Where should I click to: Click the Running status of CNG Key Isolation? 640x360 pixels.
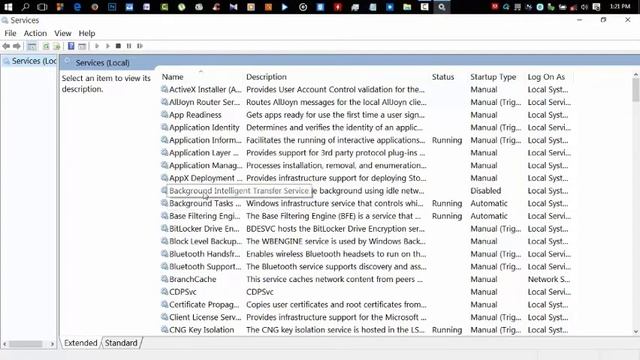[x=447, y=330]
